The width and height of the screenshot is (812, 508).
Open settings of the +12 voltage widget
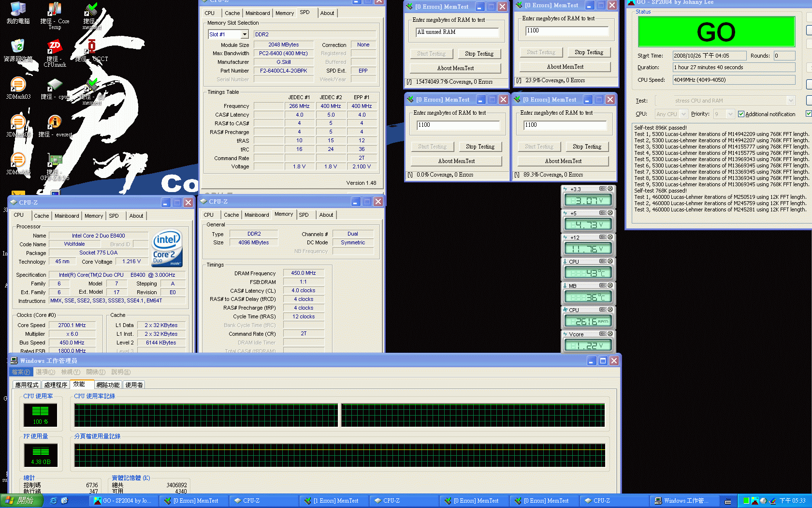pyautogui.click(x=603, y=237)
